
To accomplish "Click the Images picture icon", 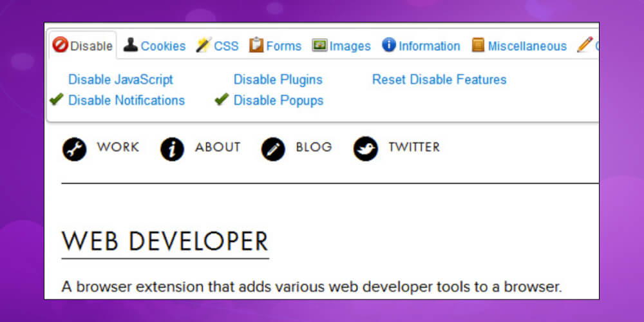I will point(319,45).
